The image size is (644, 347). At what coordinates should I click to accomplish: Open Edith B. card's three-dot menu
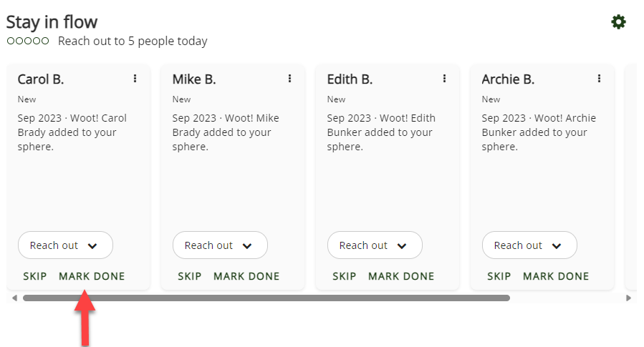point(444,79)
